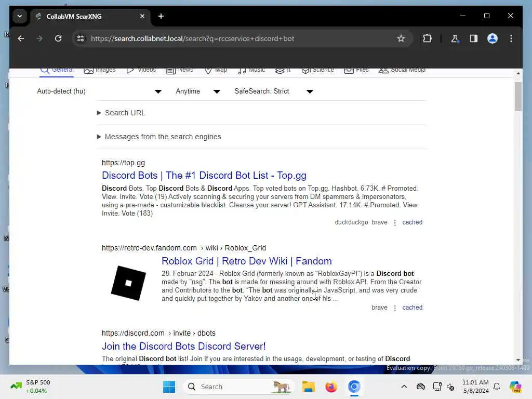Click the scrollbar up arrow
Image resolution: width=532 pixels, height=399 pixels.
click(x=518, y=73)
